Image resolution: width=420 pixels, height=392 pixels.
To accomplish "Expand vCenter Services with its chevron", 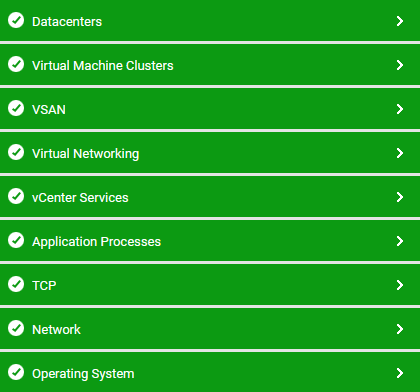I will [400, 197].
